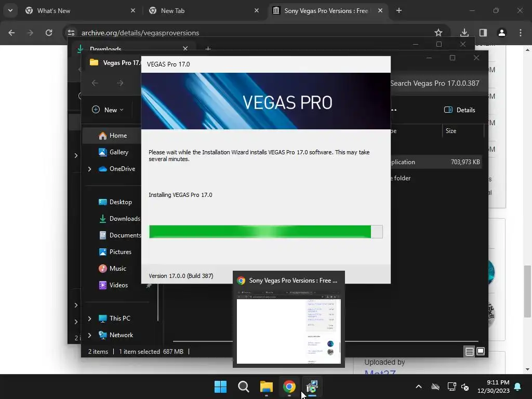This screenshot has width=532, height=399.
Task: Close the New Tab tab
Action: [x=257, y=10]
